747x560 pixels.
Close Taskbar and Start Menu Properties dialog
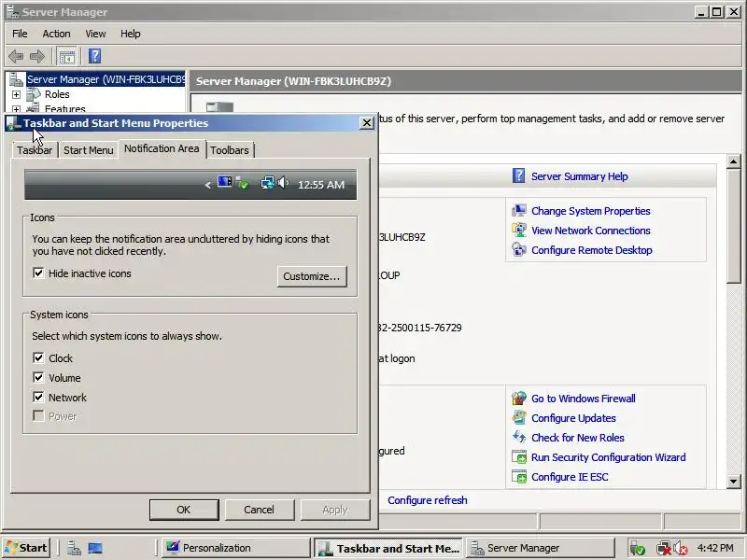pyautogui.click(x=366, y=123)
